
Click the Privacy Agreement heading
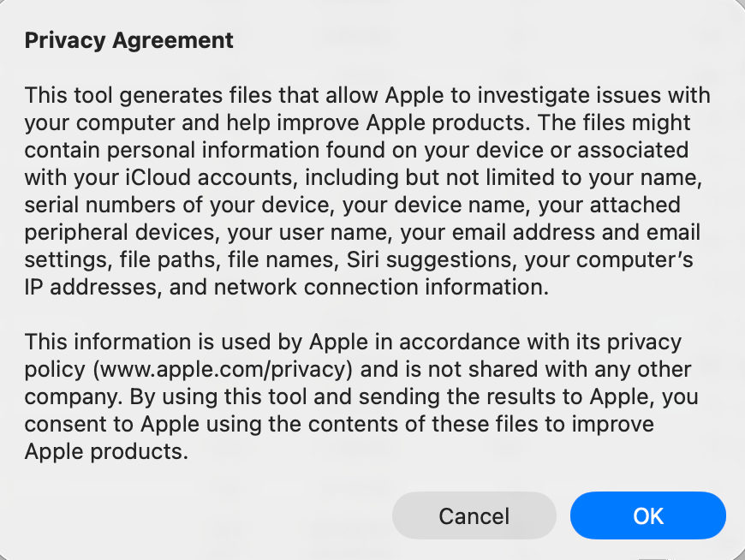pos(129,40)
